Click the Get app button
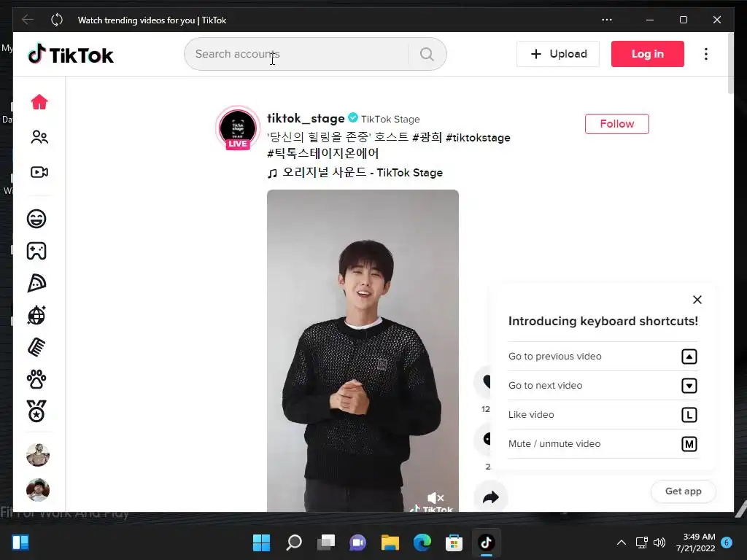Image resolution: width=747 pixels, height=560 pixels. 683,491
